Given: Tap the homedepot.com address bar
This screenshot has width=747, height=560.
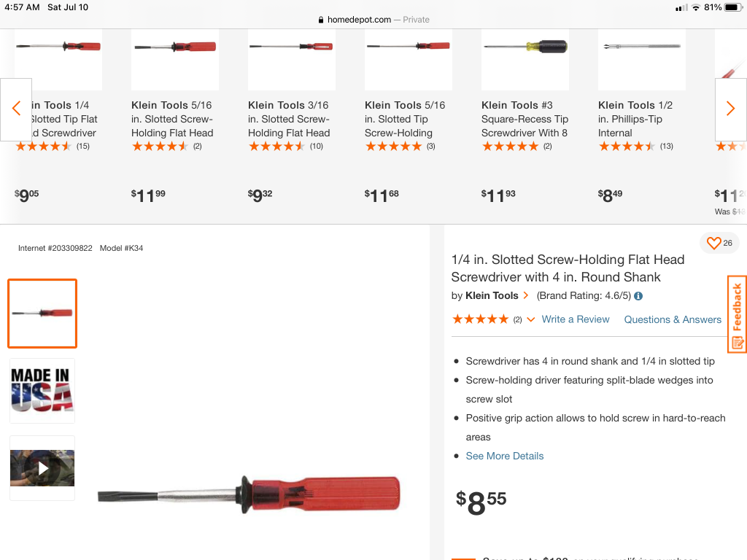Looking at the screenshot, I should coord(373,20).
